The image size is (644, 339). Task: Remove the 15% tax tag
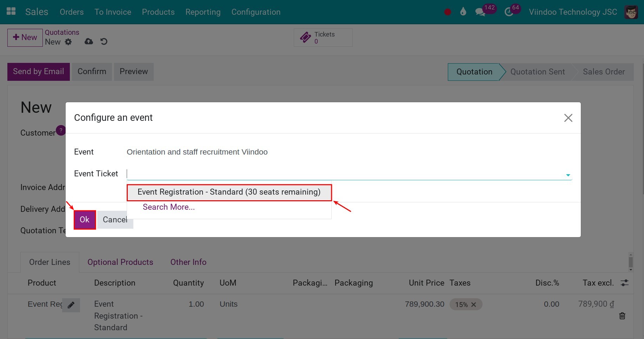[473, 305]
